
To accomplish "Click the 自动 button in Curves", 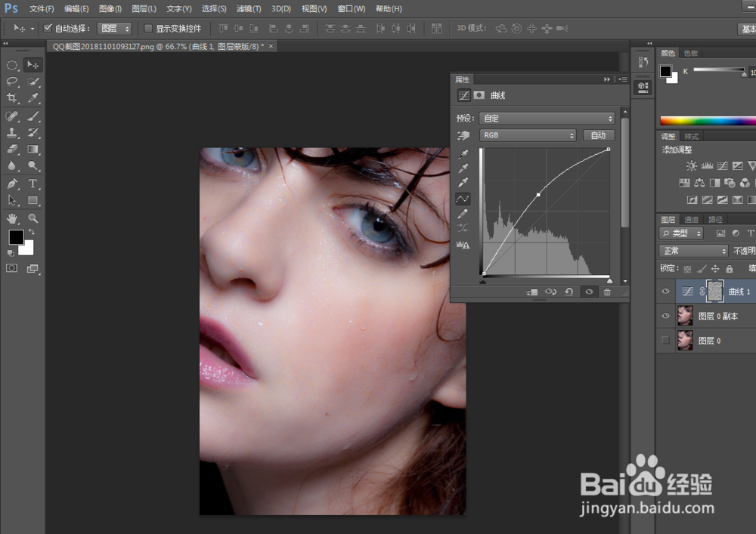I will click(x=598, y=135).
